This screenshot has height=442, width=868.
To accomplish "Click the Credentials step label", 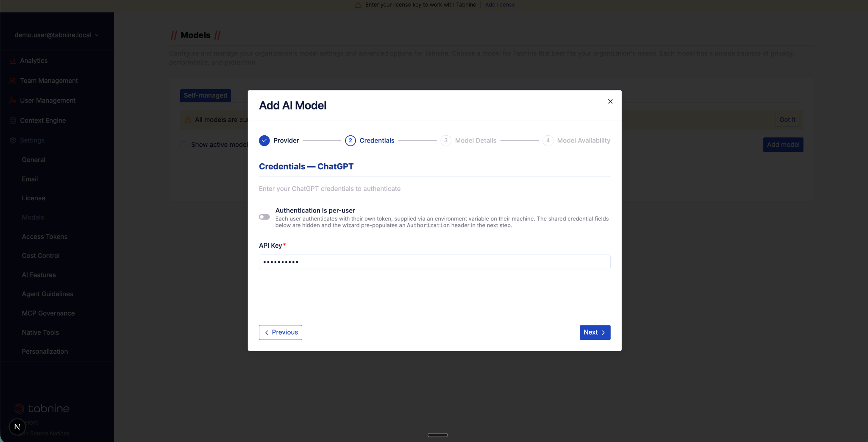I will click(377, 140).
